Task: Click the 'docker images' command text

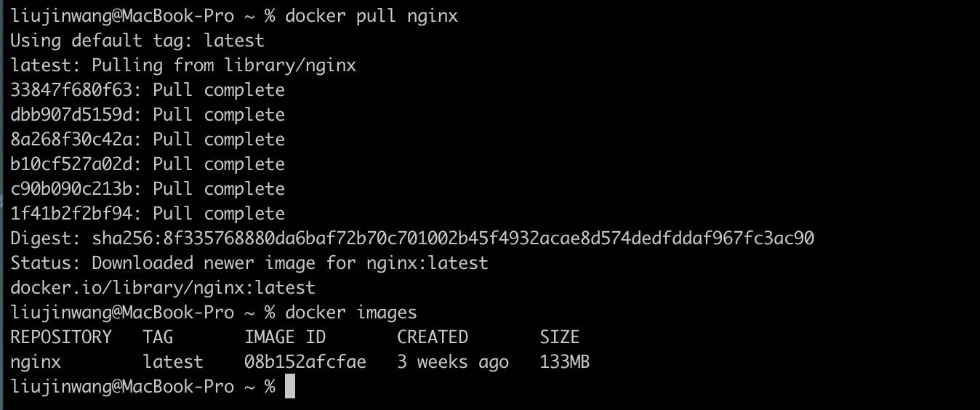Action: click(x=351, y=312)
